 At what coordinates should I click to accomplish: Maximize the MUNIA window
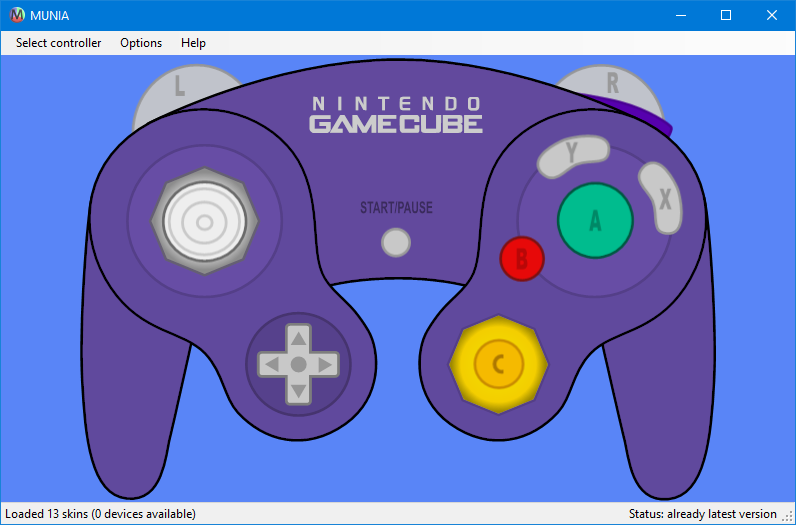tap(726, 15)
